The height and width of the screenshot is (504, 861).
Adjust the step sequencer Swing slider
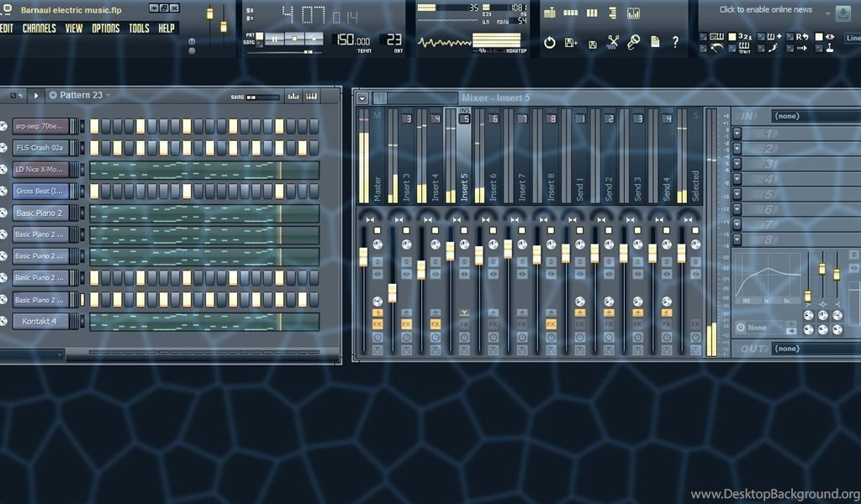[262, 97]
